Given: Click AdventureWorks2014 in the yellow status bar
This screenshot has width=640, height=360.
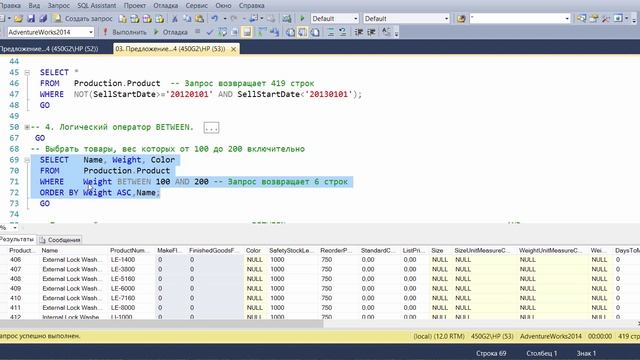Looking at the screenshot, I should pos(551,337).
